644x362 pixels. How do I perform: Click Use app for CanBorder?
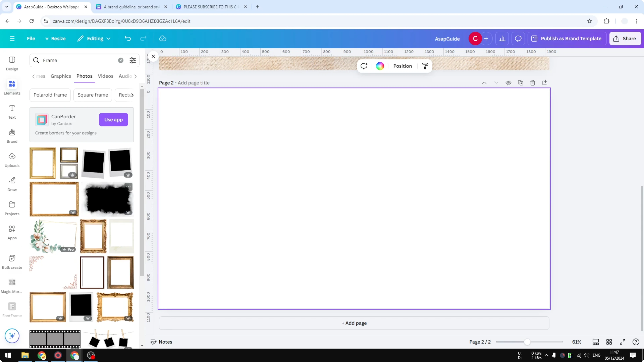pyautogui.click(x=113, y=120)
